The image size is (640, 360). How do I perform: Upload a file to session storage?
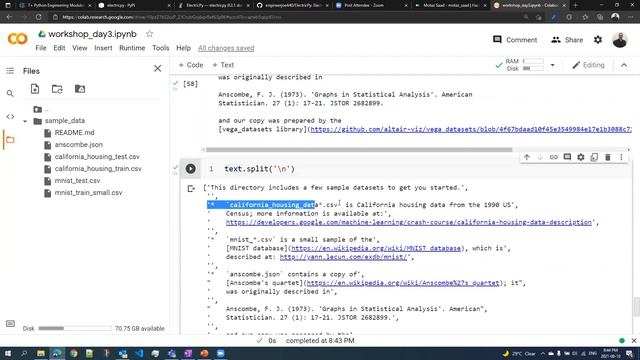click(35, 89)
